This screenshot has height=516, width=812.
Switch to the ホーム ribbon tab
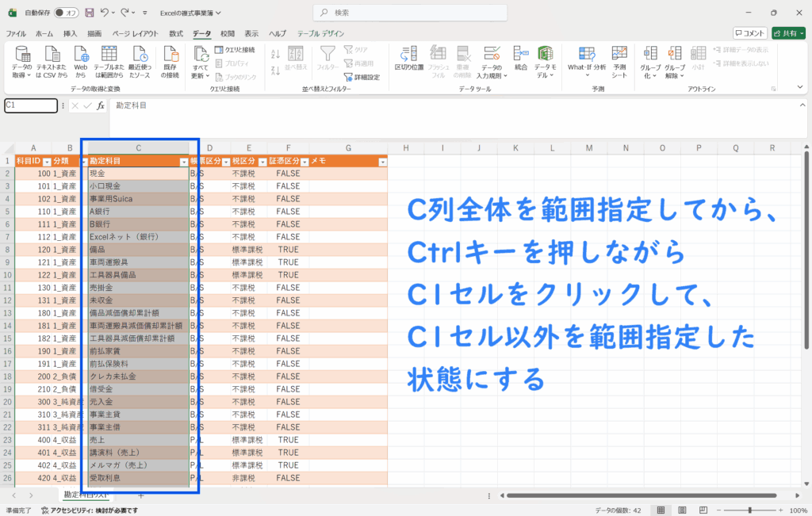point(44,33)
